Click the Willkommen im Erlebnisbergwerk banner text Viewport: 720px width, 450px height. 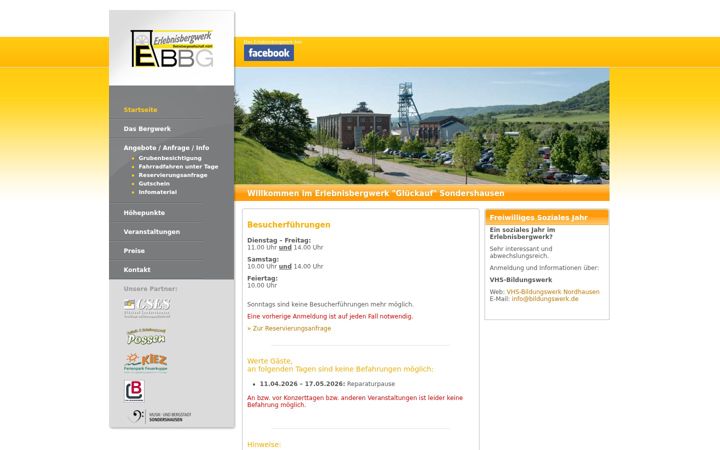(x=376, y=193)
